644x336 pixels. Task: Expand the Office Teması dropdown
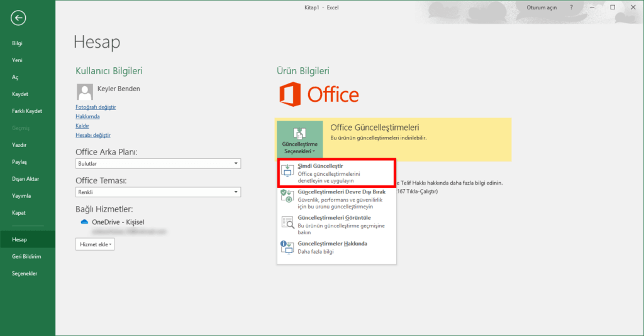pos(158,192)
